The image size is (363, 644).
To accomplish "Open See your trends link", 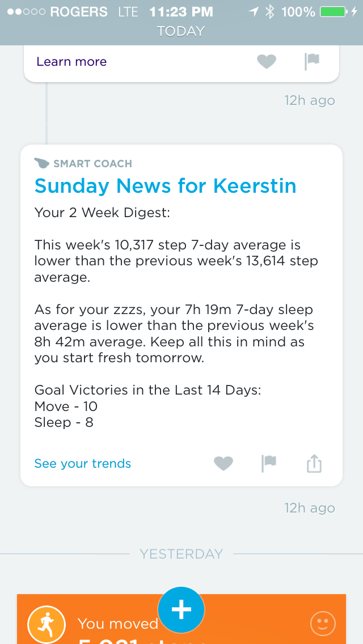I will (83, 464).
